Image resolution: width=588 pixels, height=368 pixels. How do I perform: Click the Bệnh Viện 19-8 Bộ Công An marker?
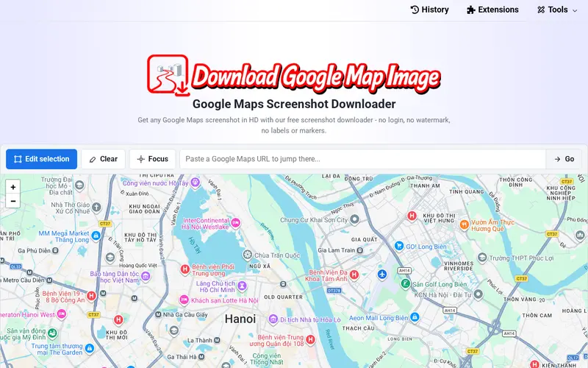pyautogui.click(x=91, y=296)
